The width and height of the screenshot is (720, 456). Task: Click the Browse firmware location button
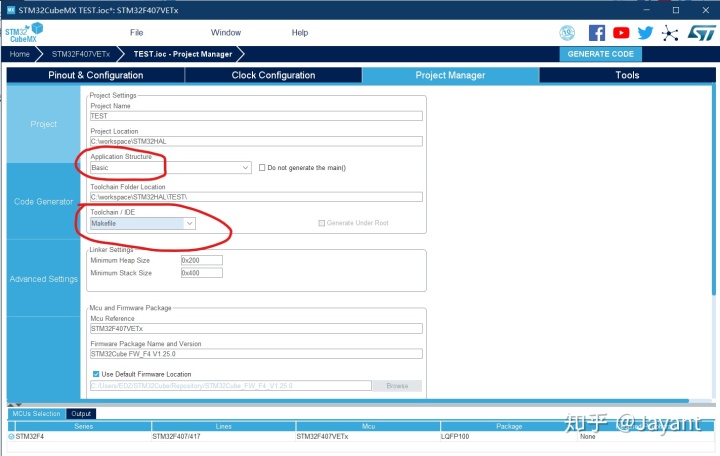click(x=397, y=386)
